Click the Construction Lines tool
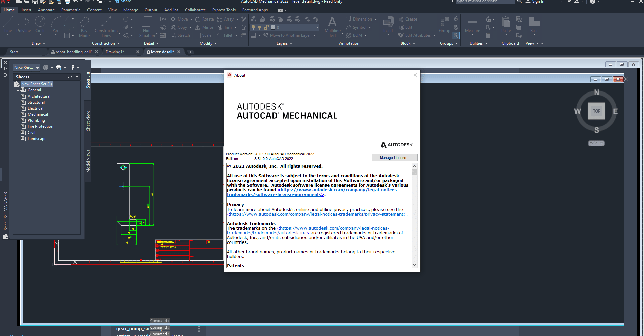This screenshot has height=336, width=644. (x=106, y=27)
